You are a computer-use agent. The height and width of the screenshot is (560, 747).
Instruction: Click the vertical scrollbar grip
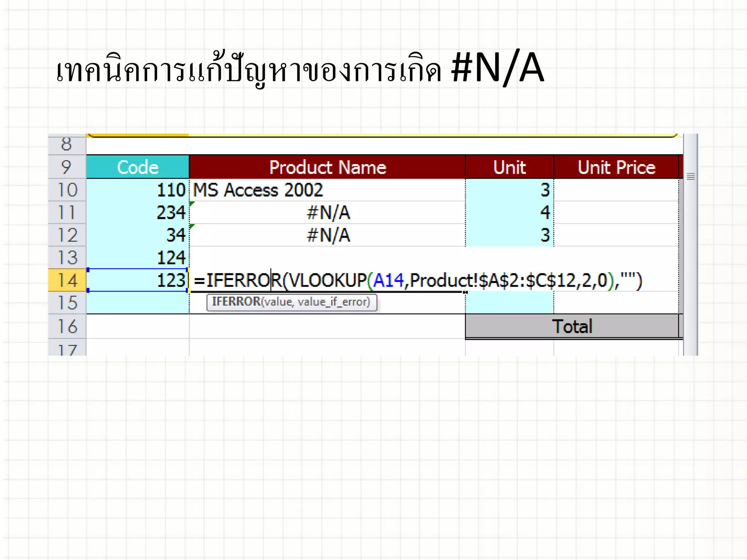[x=690, y=177]
